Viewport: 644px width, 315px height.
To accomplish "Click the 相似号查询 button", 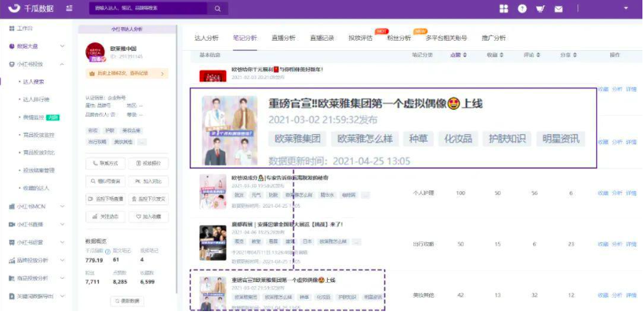I will [x=105, y=181].
